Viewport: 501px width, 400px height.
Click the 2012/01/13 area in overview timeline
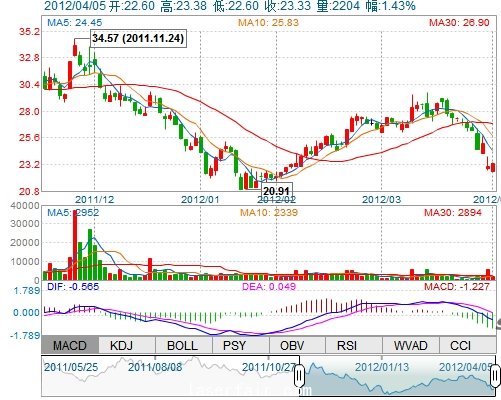click(x=382, y=367)
